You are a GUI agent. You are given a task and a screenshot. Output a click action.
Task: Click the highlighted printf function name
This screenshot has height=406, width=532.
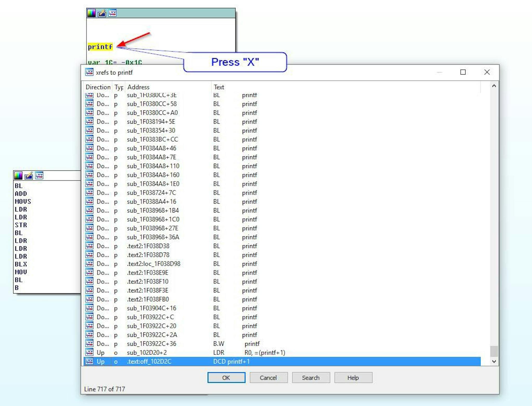pyautogui.click(x=100, y=47)
